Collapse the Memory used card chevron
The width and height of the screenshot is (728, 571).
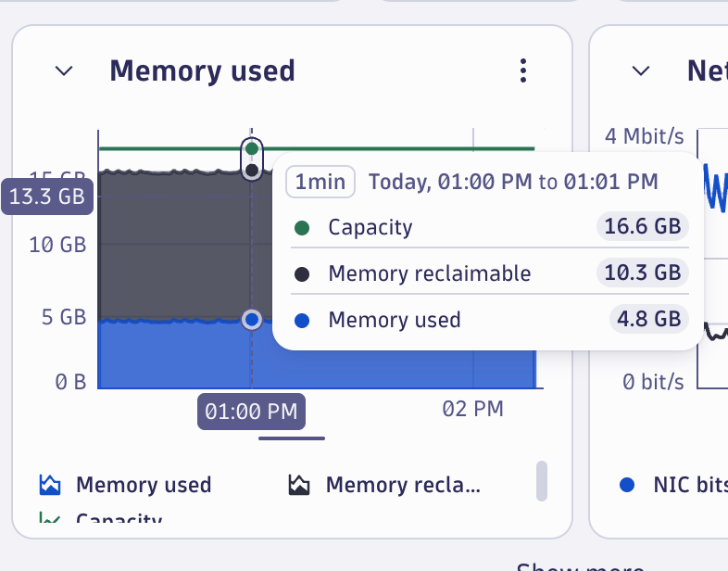tap(64, 70)
